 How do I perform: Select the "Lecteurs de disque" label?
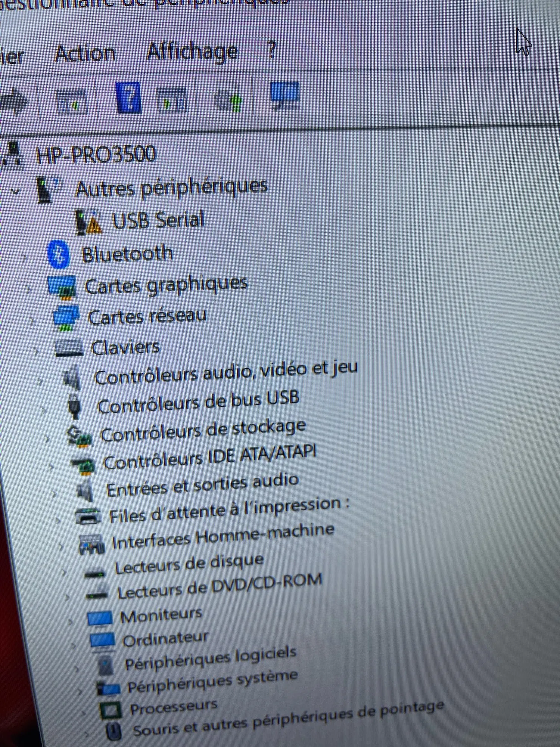(189, 564)
